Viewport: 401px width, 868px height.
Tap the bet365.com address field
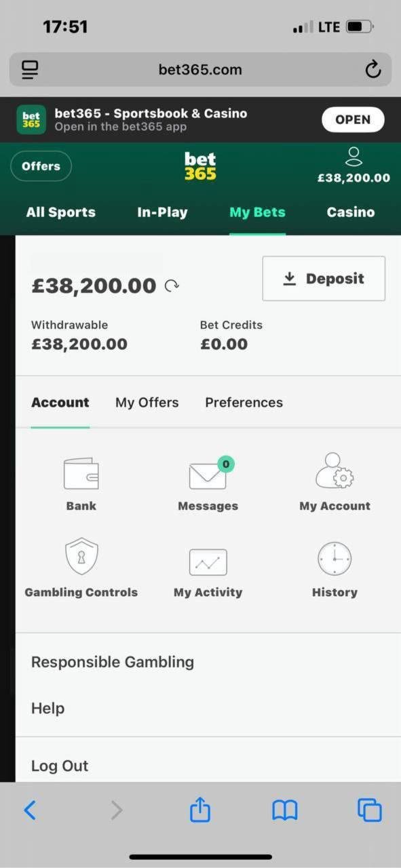pos(200,69)
